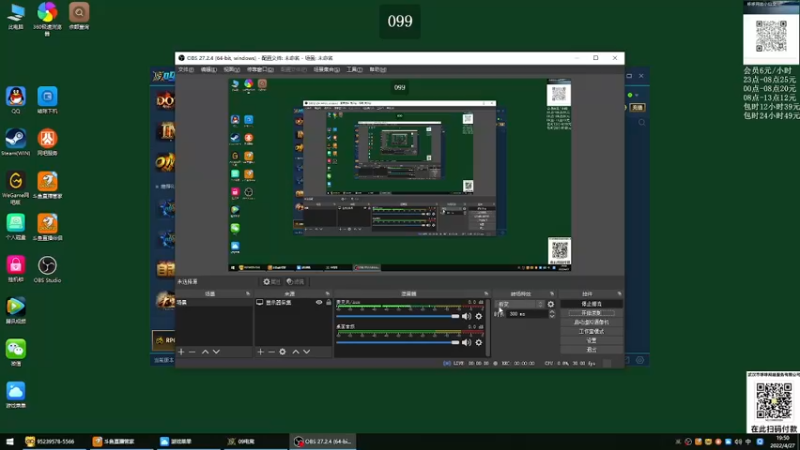Remove the selected scene with minus icon
The width and height of the screenshot is (800, 450).
[x=192, y=352]
